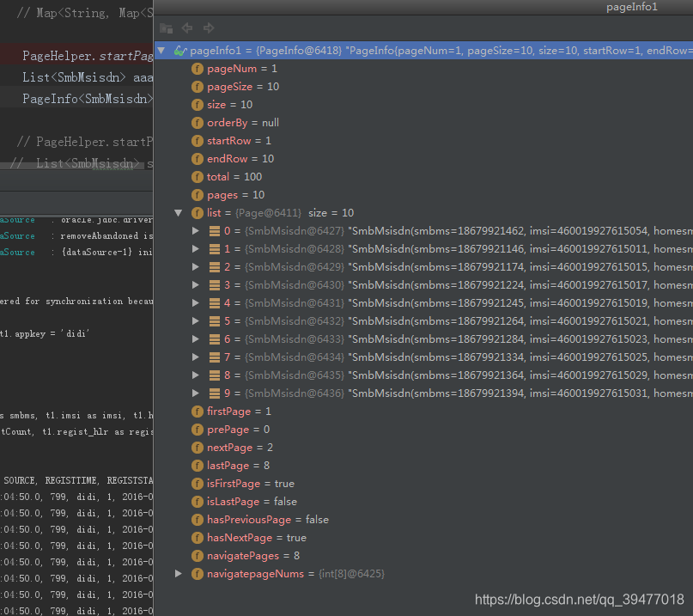Expand list element 1 SmbMsisdn@6428

pyautogui.click(x=195, y=249)
